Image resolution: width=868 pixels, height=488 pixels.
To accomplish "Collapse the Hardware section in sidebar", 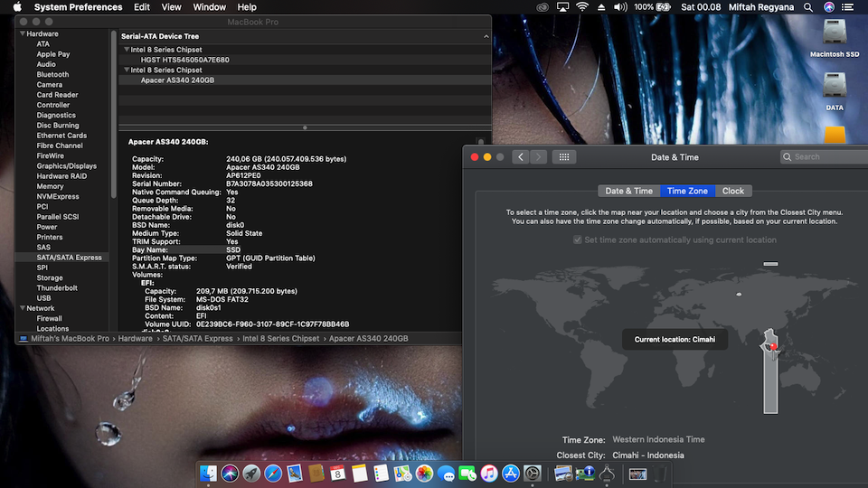I will [21, 33].
